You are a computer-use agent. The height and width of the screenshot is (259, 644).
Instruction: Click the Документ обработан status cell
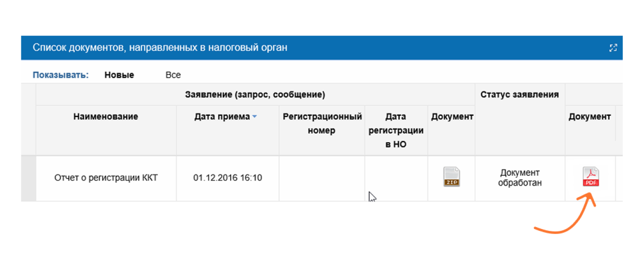(x=520, y=178)
